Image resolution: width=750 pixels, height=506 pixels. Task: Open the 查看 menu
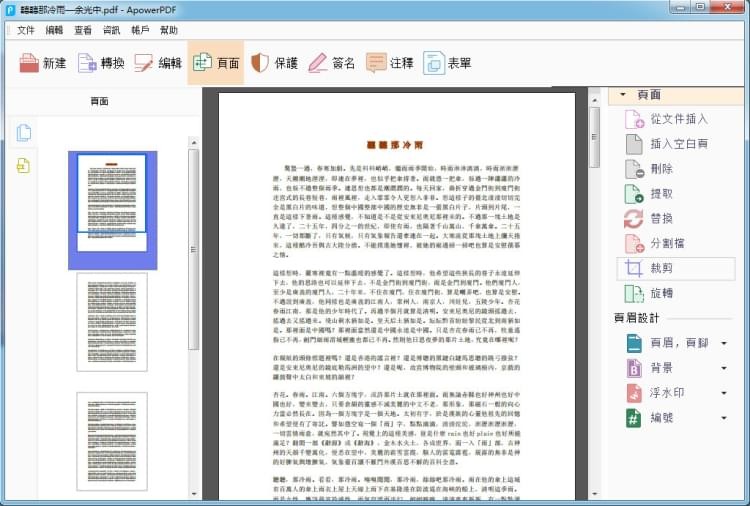coord(83,30)
